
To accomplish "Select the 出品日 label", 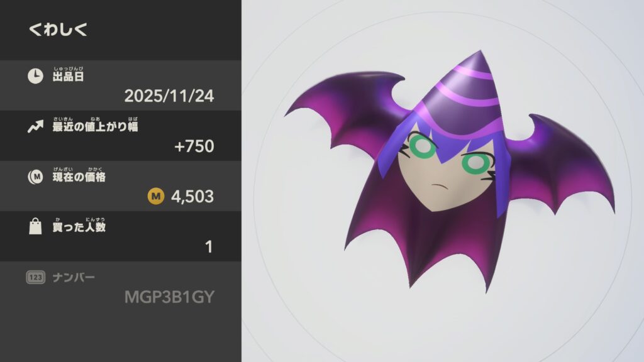I will point(68,77).
